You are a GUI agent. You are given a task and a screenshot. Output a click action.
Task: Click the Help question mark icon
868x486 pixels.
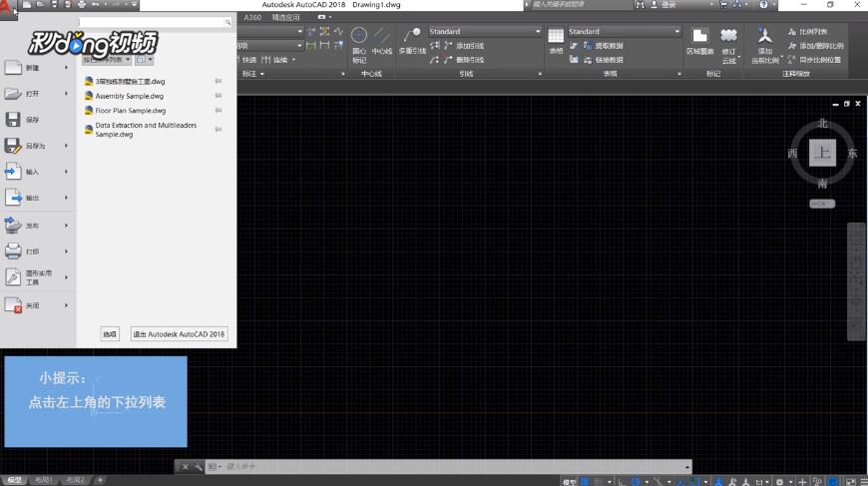pyautogui.click(x=764, y=4)
